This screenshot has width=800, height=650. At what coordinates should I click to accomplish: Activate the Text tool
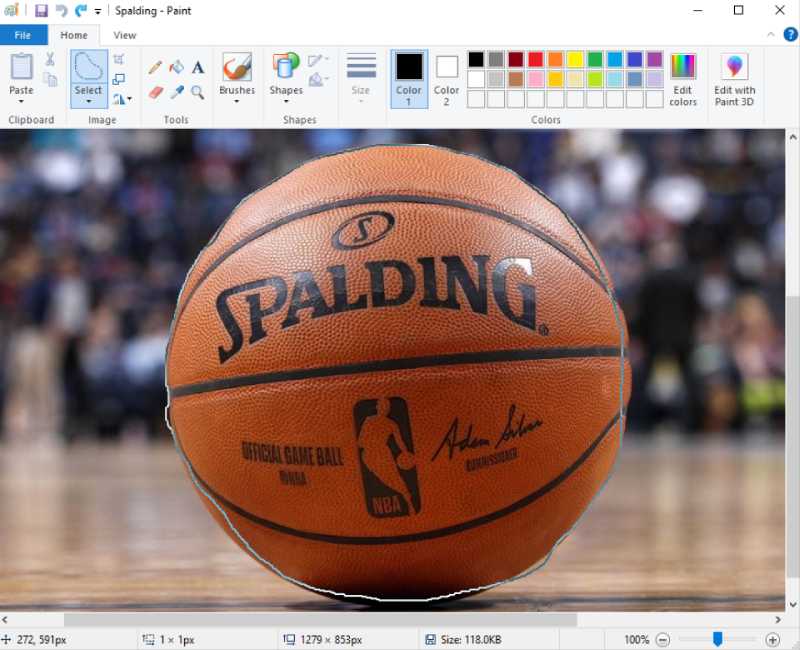click(x=198, y=67)
